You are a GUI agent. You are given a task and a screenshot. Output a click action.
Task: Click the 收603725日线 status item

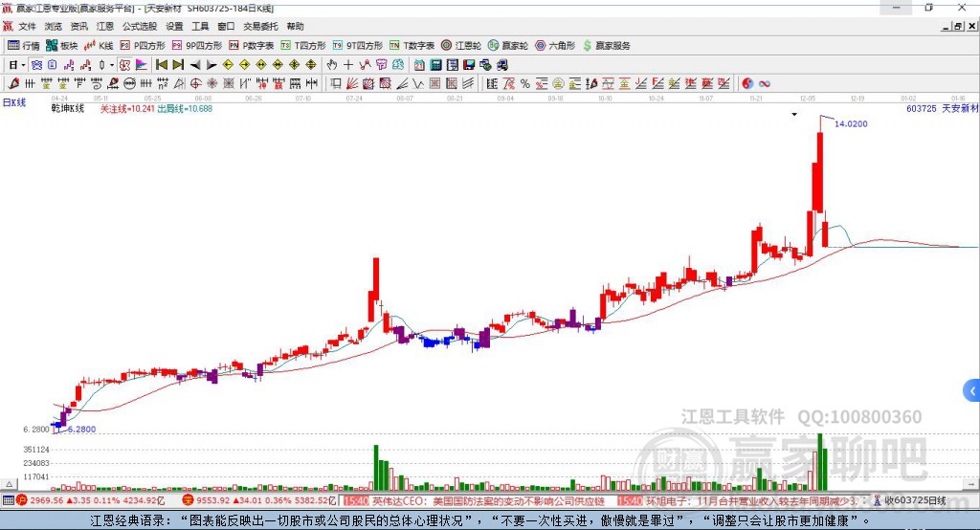[911, 500]
